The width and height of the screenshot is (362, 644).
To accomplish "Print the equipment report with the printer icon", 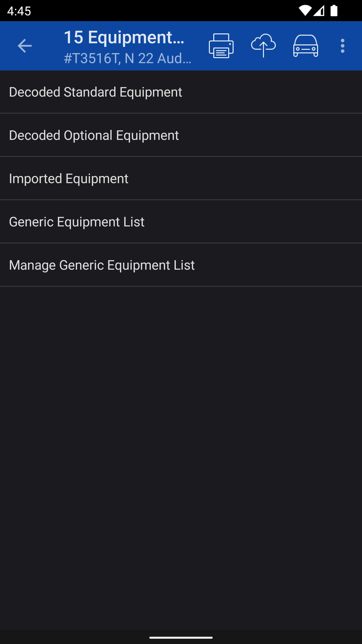I will click(x=221, y=46).
